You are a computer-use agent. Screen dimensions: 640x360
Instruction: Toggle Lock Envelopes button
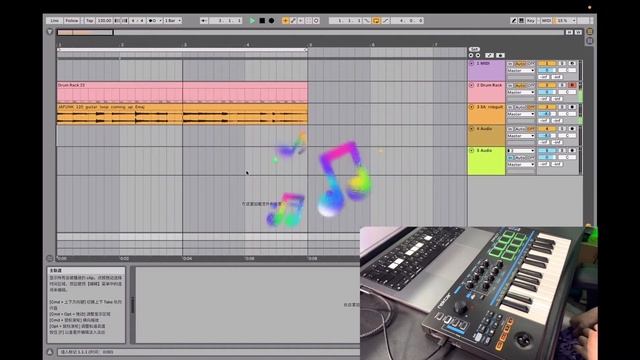pyautogui.click(x=500, y=55)
